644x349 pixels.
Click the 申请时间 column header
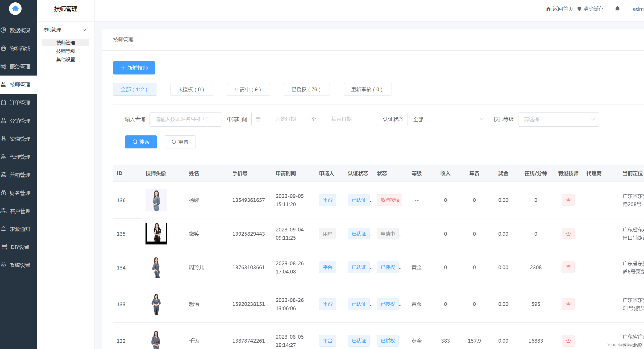coord(286,173)
